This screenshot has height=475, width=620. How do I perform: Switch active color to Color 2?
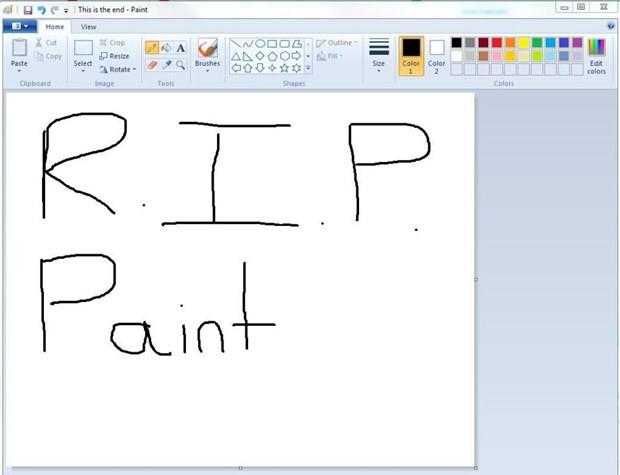(x=437, y=53)
